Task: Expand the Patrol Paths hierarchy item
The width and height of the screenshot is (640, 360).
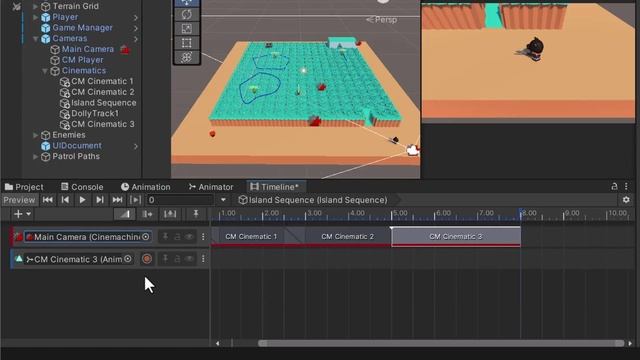Action: click(x=36, y=156)
